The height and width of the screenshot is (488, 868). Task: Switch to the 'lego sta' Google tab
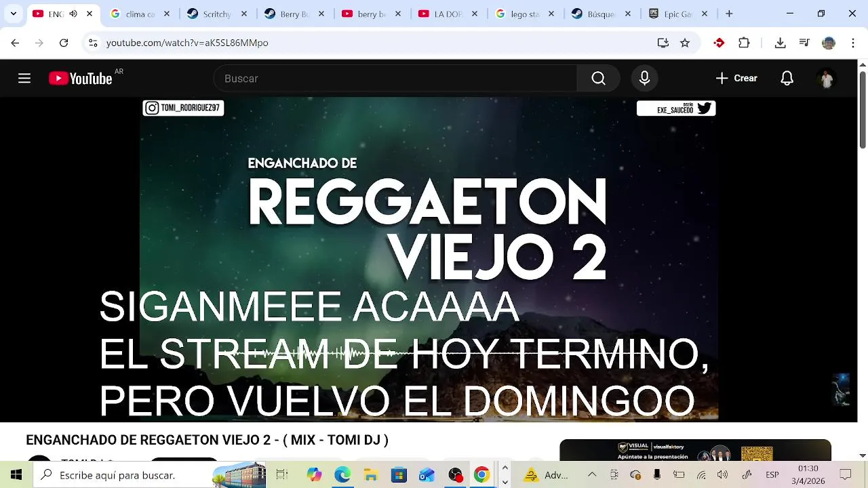525,14
